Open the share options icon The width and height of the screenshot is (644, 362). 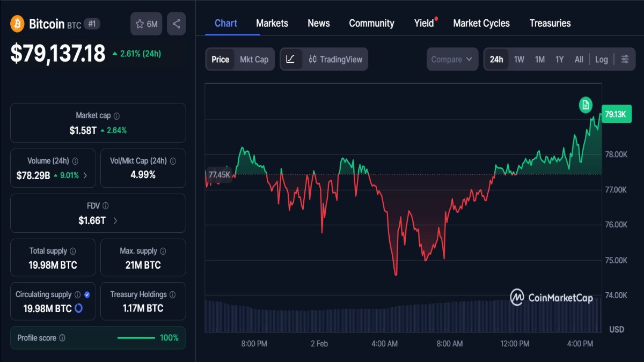point(176,23)
